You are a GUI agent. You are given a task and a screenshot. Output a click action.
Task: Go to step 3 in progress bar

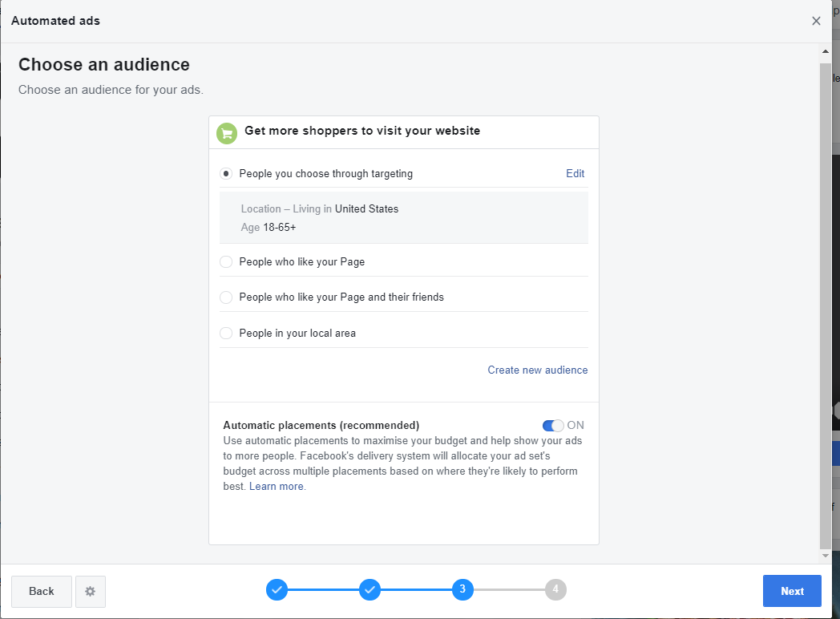click(462, 590)
